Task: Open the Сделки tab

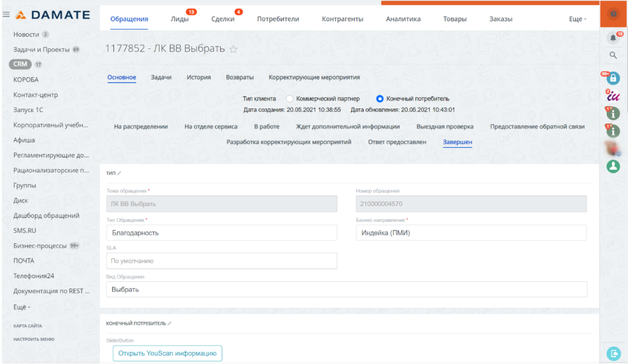Action: click(223, 19)
